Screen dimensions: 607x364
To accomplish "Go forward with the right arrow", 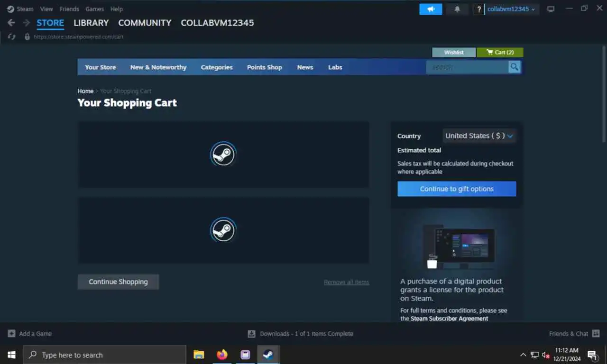I will point(27,23).
